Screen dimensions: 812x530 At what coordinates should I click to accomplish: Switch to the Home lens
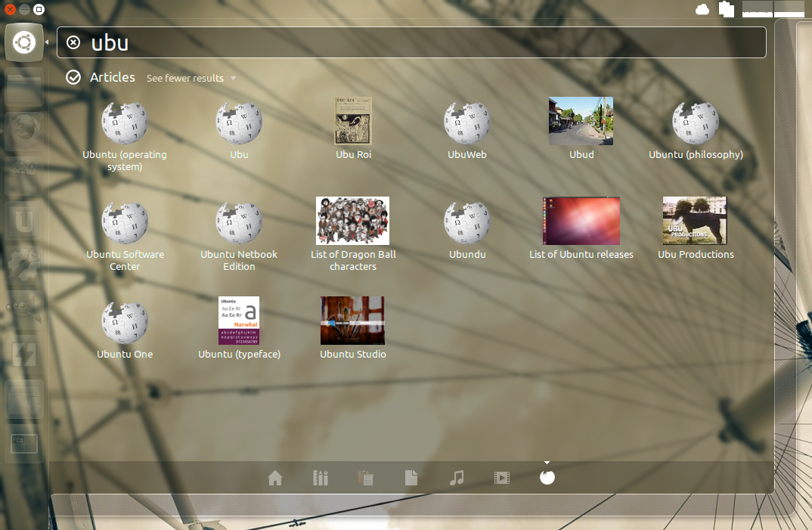275,478
